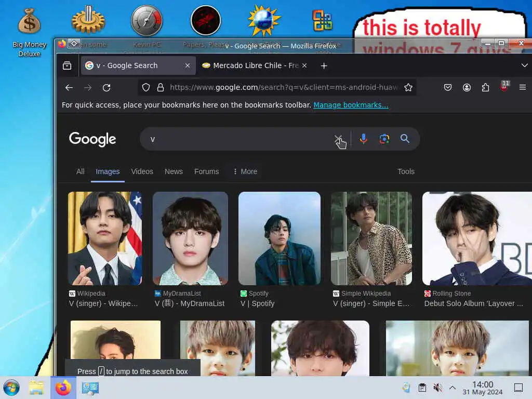Screen dimensions: 532x399
Task: Open the Start menu orb
Action: pos(11,388)
